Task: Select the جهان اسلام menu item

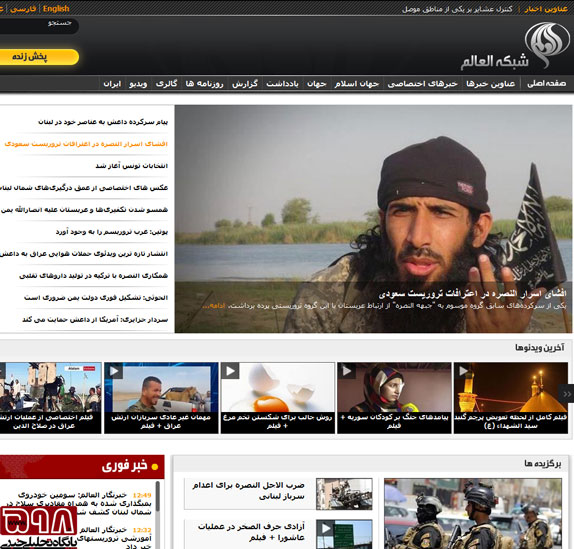Action: point(356,84)
